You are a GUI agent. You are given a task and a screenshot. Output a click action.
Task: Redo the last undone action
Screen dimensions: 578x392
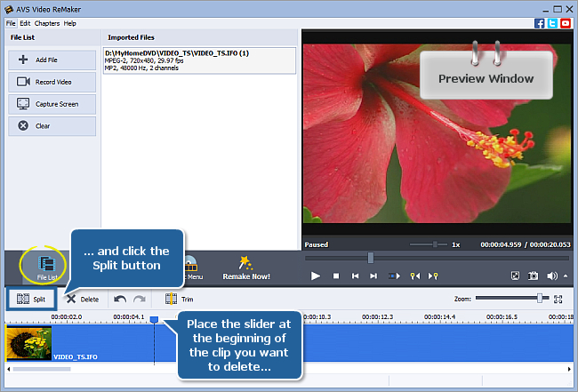(140, 300)
